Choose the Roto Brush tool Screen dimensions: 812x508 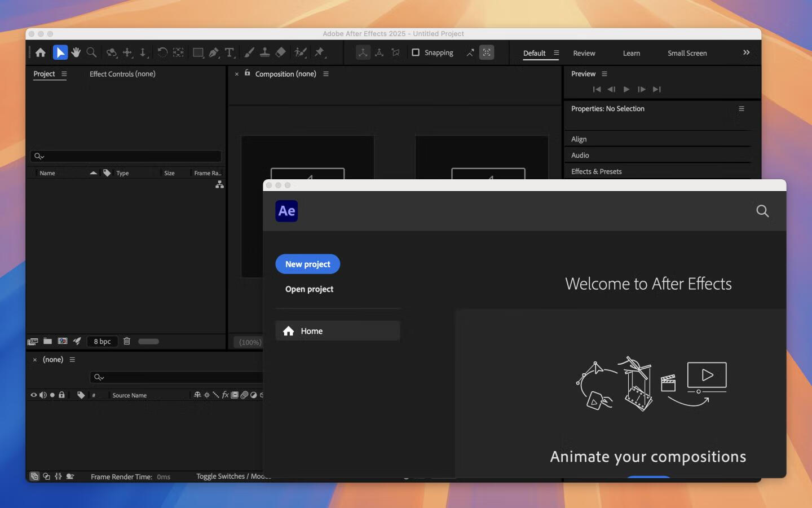[301, 52]
